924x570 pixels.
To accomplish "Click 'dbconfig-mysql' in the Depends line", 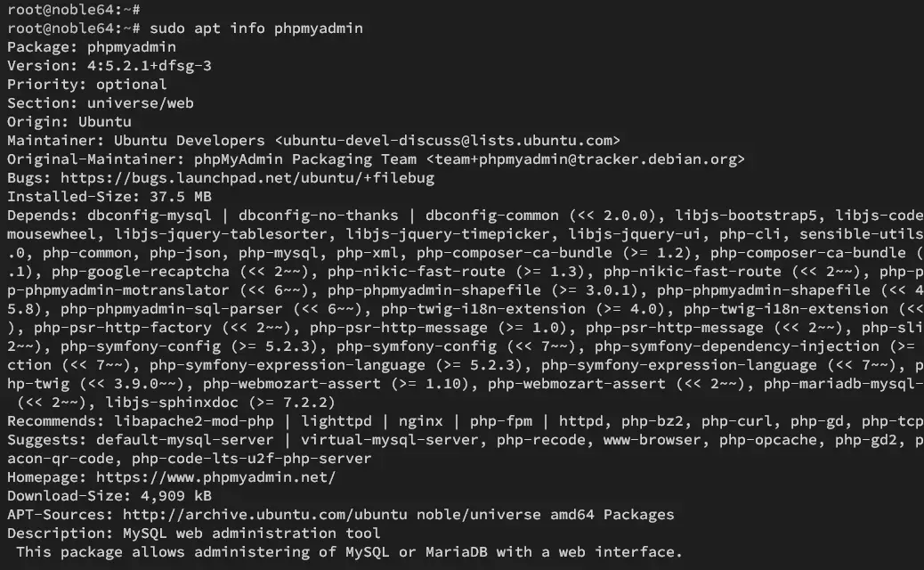I will click(149, 216).
